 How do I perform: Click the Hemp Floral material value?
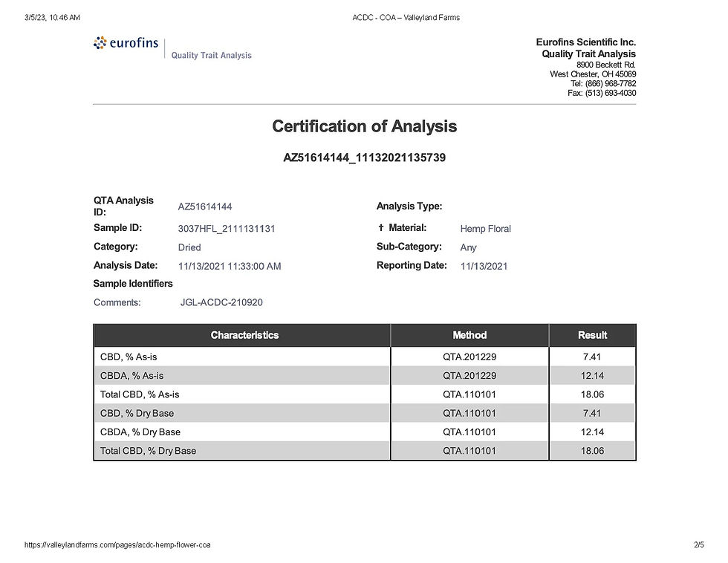(x=485, y=228)
